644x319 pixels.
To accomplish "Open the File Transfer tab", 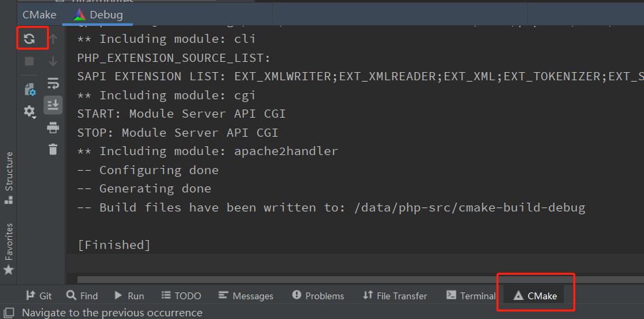I will point(395,296).
